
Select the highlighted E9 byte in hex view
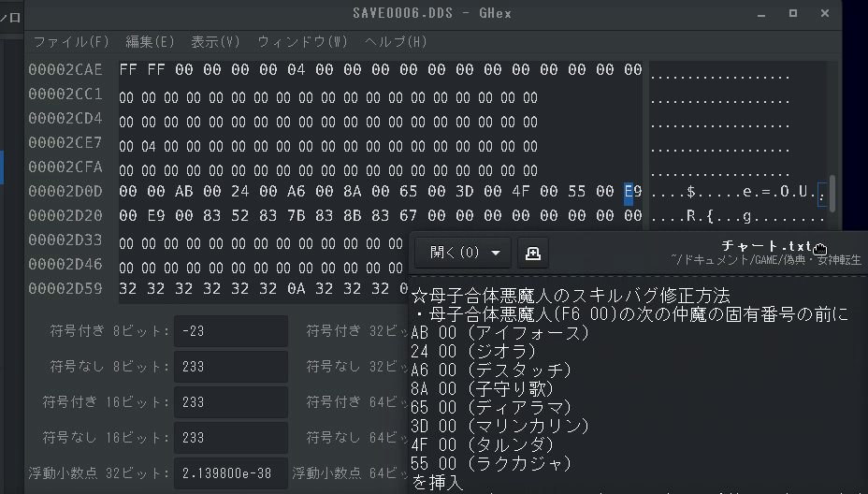click(632, 192)
